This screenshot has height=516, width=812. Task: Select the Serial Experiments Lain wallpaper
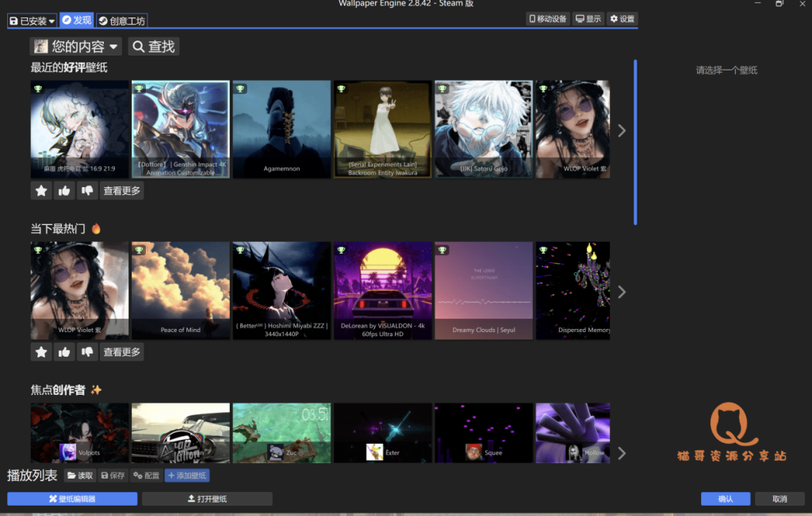click(383, 129)
